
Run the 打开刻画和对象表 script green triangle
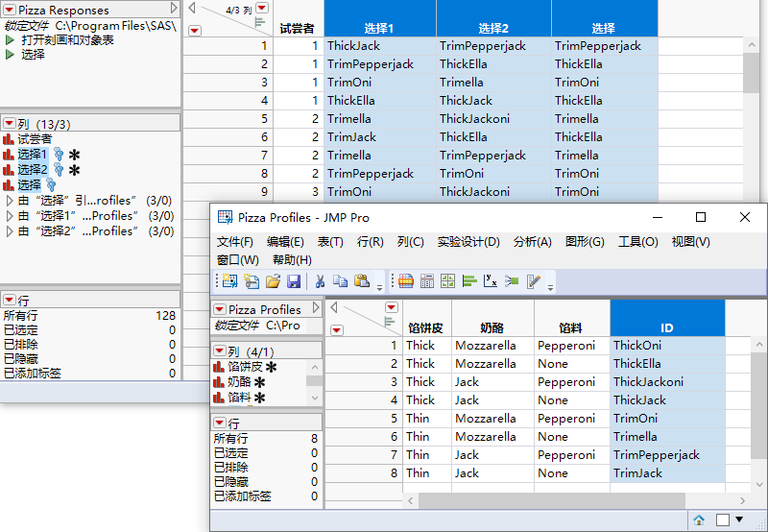click(11, 40)
